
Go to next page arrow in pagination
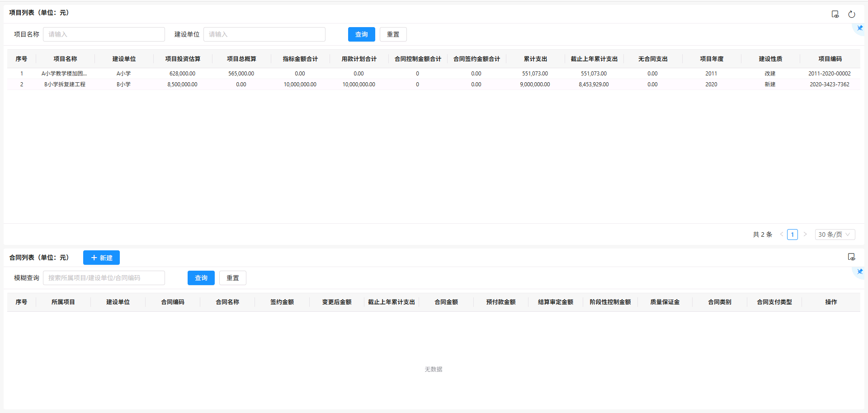[805, 235]
